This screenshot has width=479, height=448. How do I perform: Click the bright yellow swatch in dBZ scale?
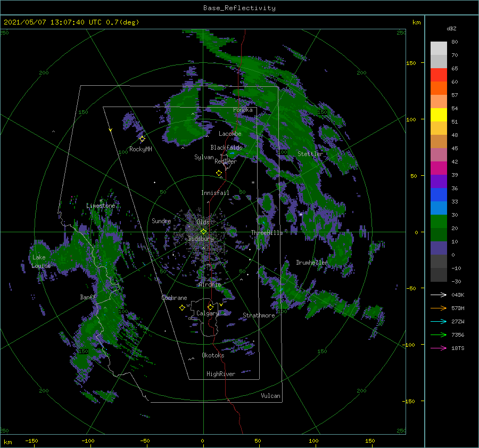tap(439, 115)
